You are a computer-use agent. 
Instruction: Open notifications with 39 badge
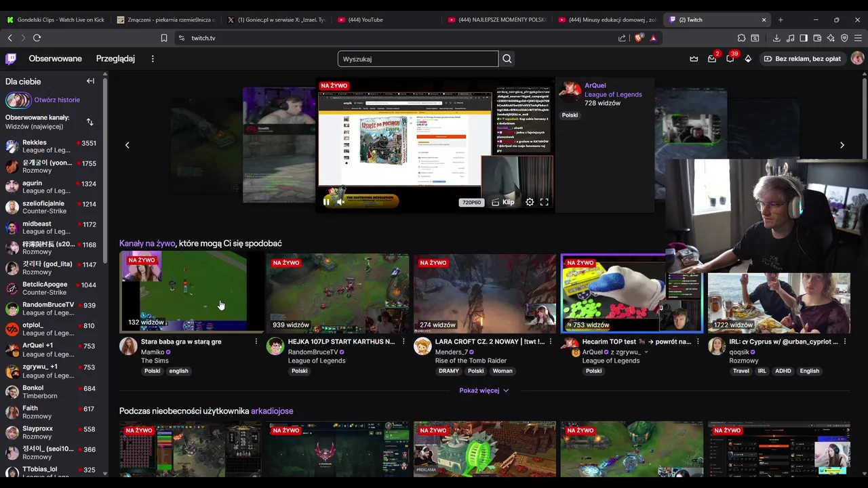tap(730, 59)
